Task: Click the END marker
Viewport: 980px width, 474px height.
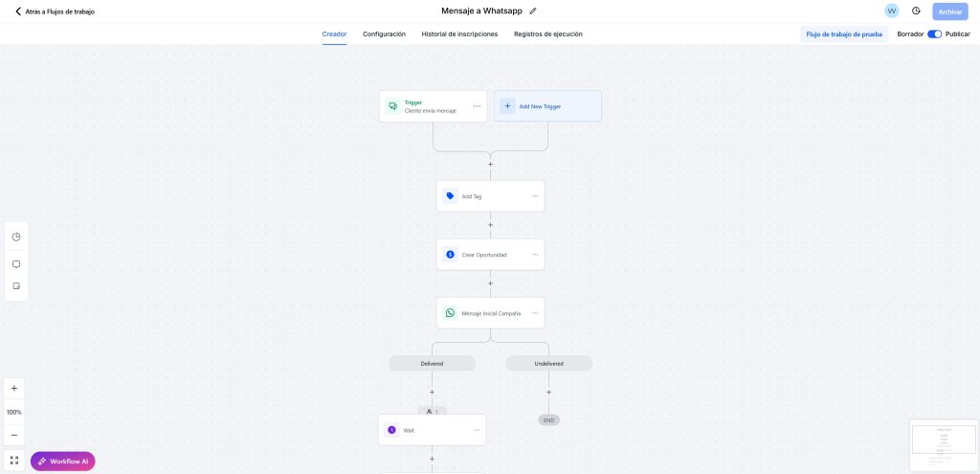Action: (x=548, y=420)
